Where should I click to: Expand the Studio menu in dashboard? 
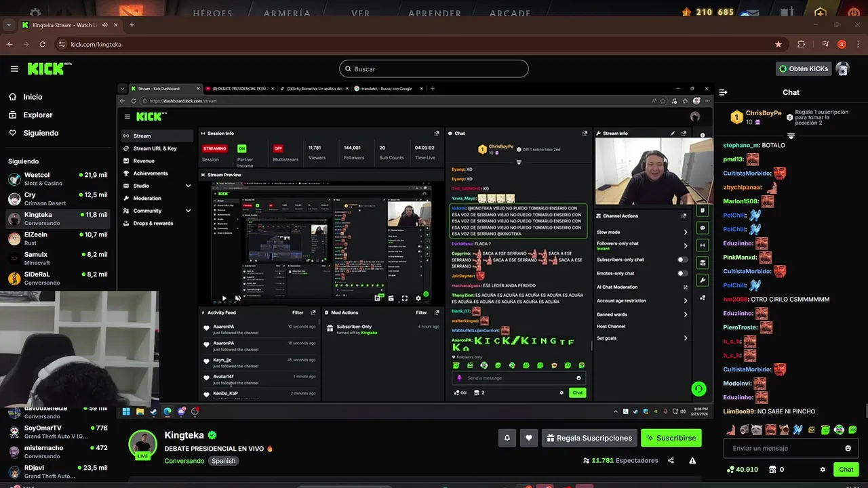pyautogui.click(x=188, y=186)
